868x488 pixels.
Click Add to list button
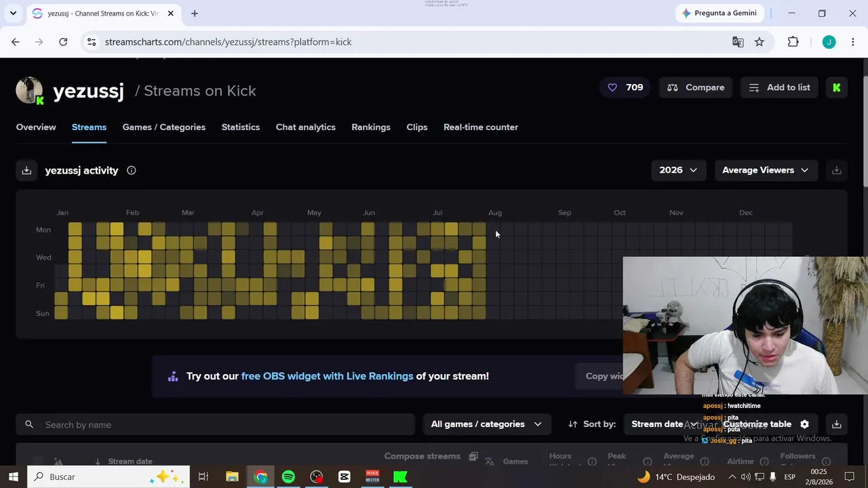point(780,87)
